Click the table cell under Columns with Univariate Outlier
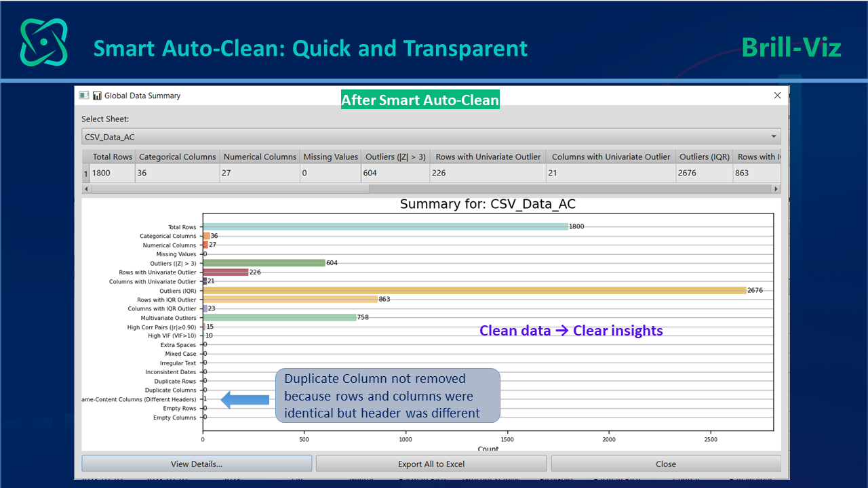The height and width of the screenshot is (488, 868). 611,173
